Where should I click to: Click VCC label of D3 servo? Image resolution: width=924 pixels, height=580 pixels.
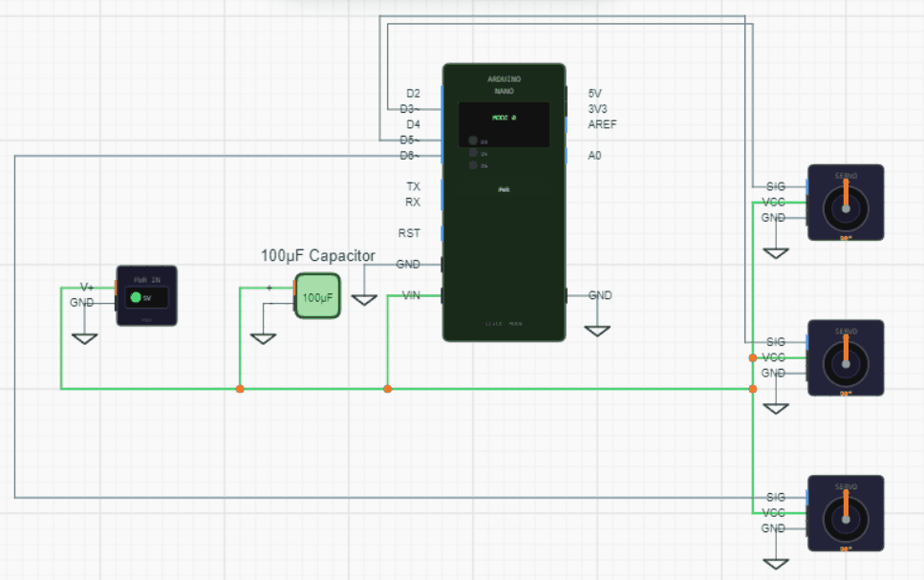tap(774, 203)
